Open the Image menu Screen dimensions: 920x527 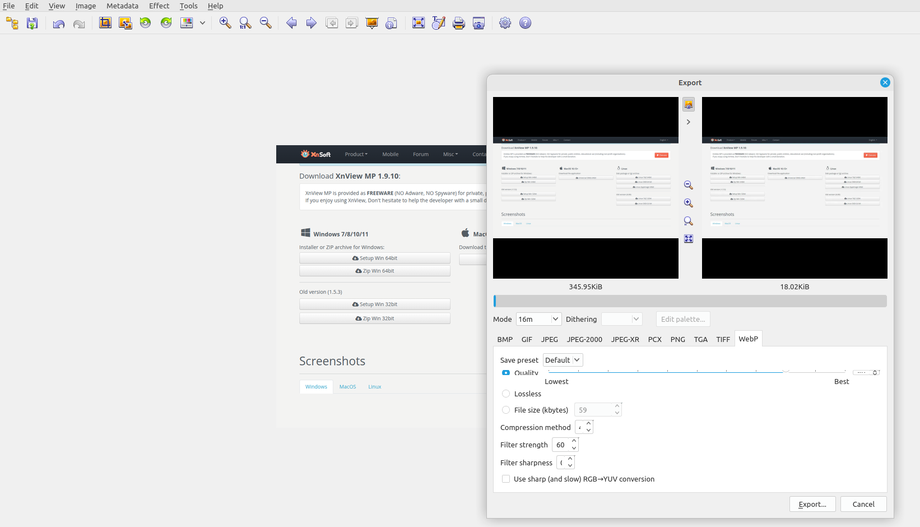point(86,6)
